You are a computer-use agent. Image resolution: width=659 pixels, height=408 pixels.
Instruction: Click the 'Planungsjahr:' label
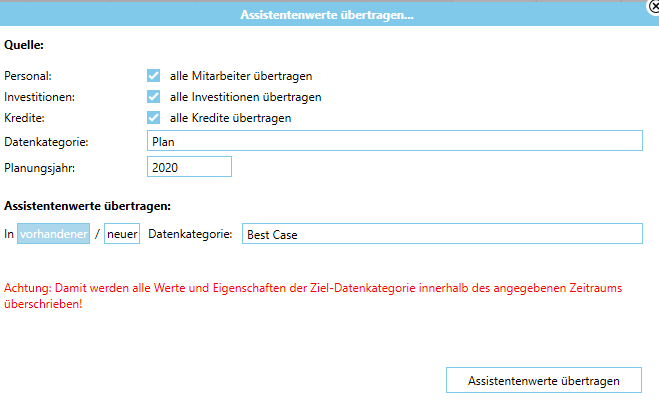pos(40,168)
